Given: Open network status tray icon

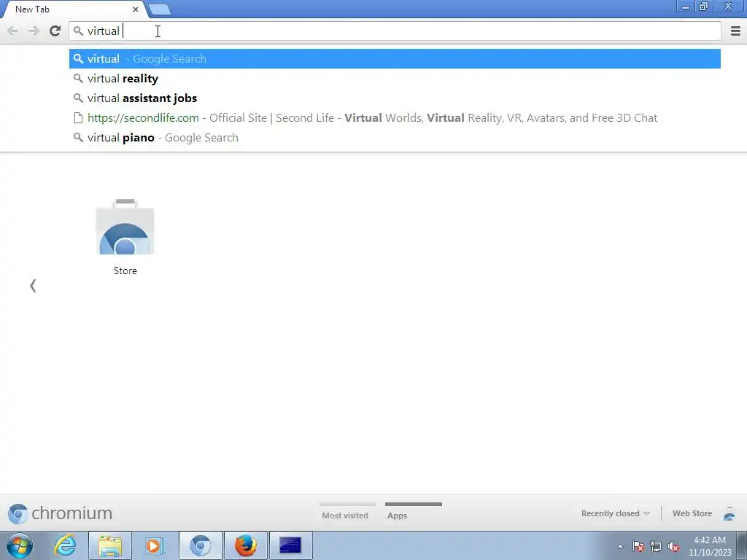Looking at the screenshot, I should click(x=656, y=546).
